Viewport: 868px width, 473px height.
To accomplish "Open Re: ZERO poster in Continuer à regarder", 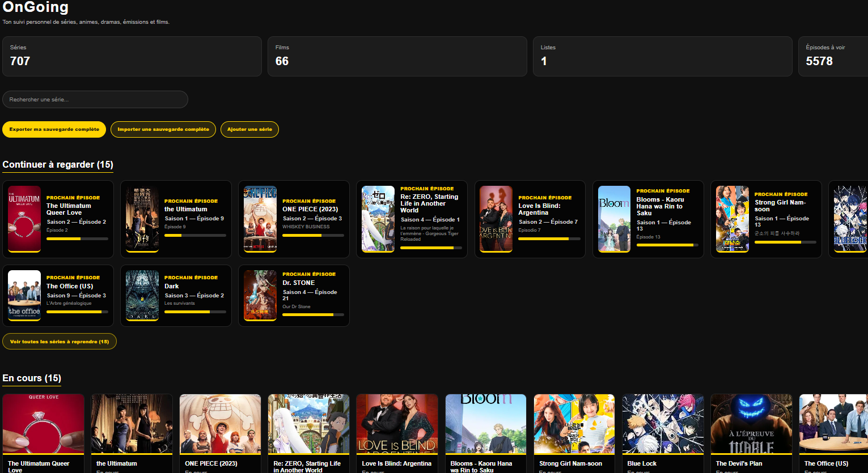I will 378,219.
